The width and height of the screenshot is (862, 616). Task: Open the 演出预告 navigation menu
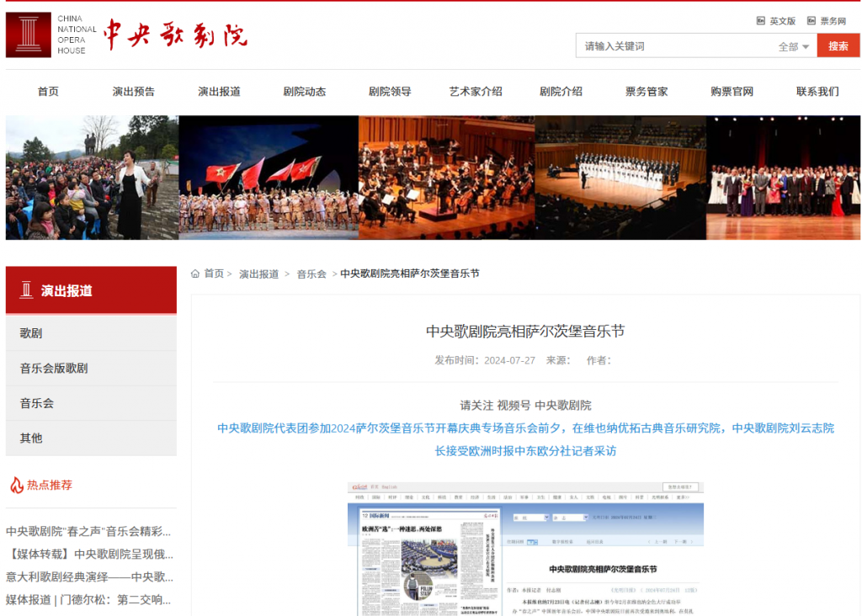(134, 92)
